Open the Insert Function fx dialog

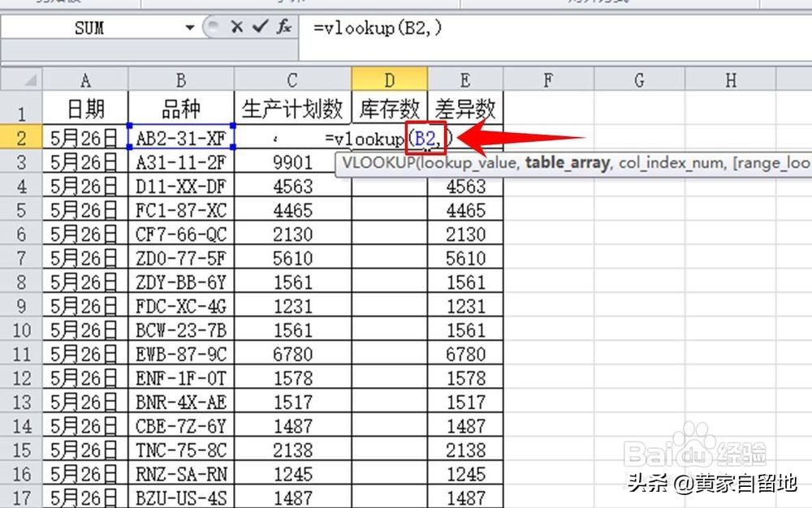point(283,27)
